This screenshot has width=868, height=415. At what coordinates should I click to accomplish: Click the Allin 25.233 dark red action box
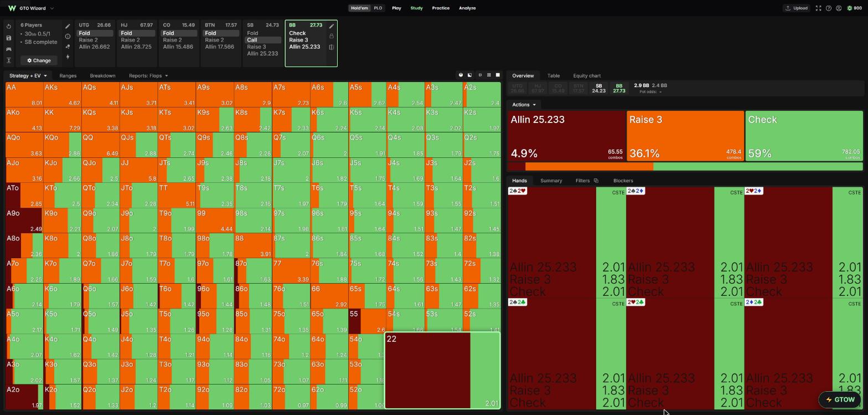pos(566,136)
